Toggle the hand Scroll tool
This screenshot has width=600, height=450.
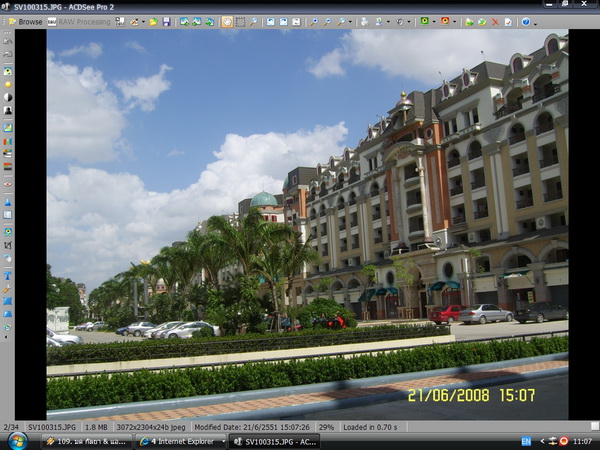tap(227, 21)
